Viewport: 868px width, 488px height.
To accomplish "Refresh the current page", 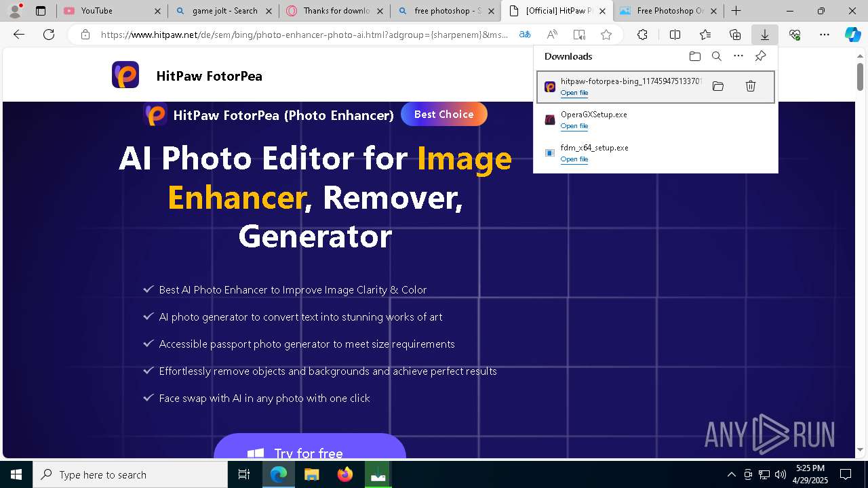I will coord(49,35).
